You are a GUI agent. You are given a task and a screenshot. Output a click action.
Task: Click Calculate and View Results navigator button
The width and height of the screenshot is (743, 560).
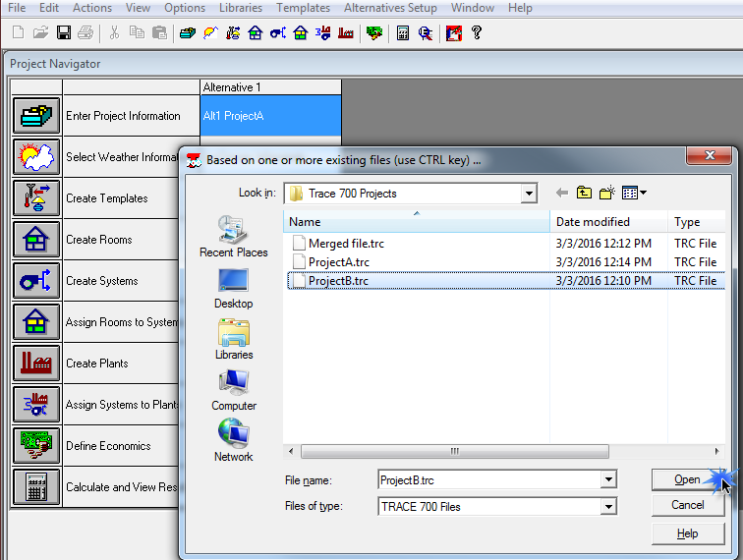[36, 486]
